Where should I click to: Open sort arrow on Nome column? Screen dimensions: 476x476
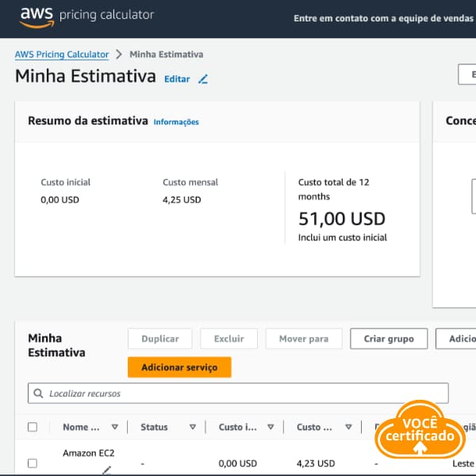pyautogui.click(x=115, y=427)
